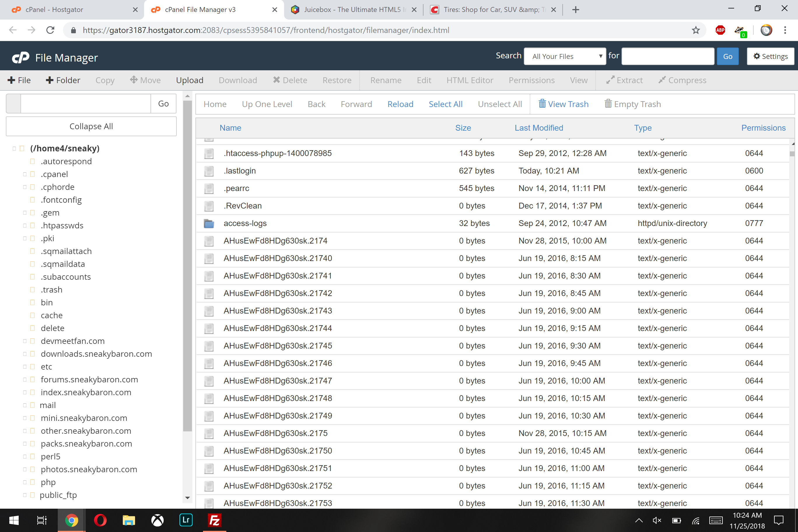Viewport: 798px width, 532px height.
Task: Bookmark this page with the star icon
Action: pyautogui.click(x=696, y=30)
